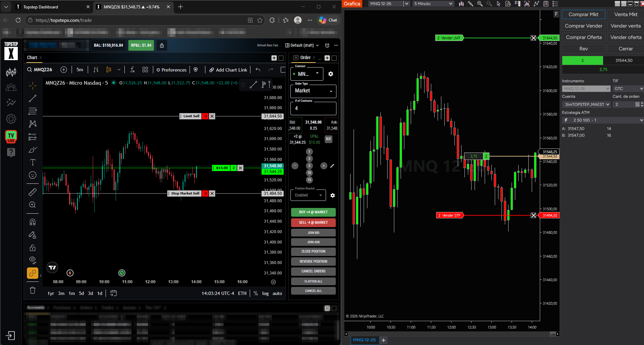Select the trend line drawing tool
Viewport: 644px width, 345px height.
point(33,98)
